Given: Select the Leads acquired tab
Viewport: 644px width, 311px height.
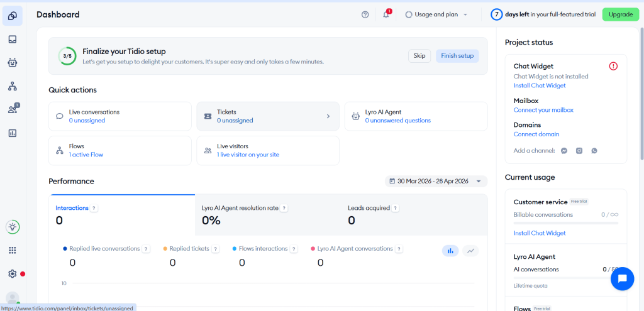Looking at the screenshot, I should (414, 215).
